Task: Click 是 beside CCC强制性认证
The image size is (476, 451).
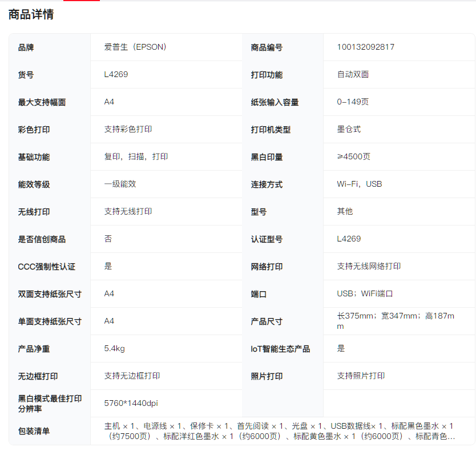Action: [108, 267]
